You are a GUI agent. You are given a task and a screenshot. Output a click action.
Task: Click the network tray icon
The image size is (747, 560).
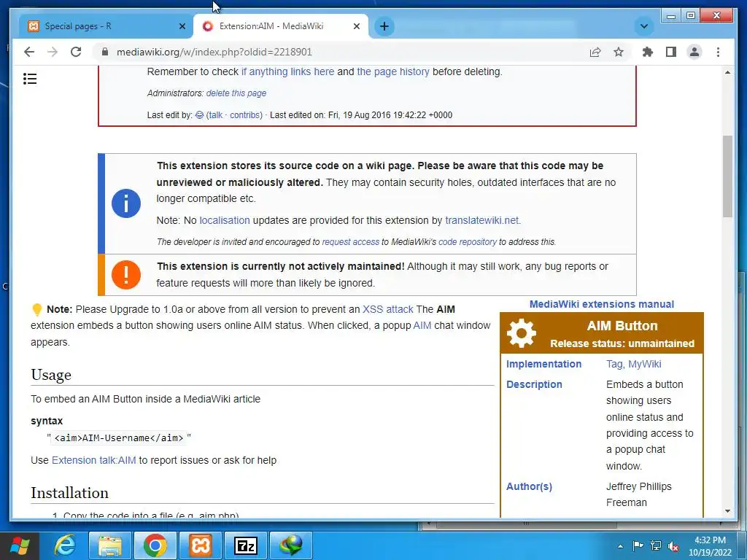click(x=656, y=545)
